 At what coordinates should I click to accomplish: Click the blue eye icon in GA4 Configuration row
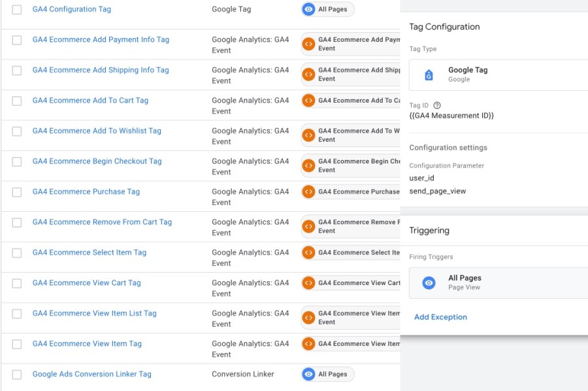(x=308, y=9)
